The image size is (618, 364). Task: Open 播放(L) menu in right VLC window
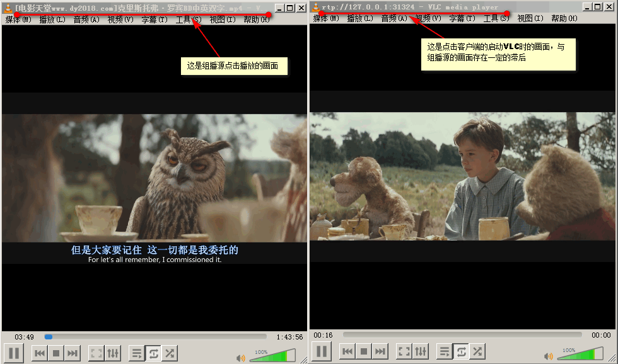pyautogui.click(x=360, y=18)
